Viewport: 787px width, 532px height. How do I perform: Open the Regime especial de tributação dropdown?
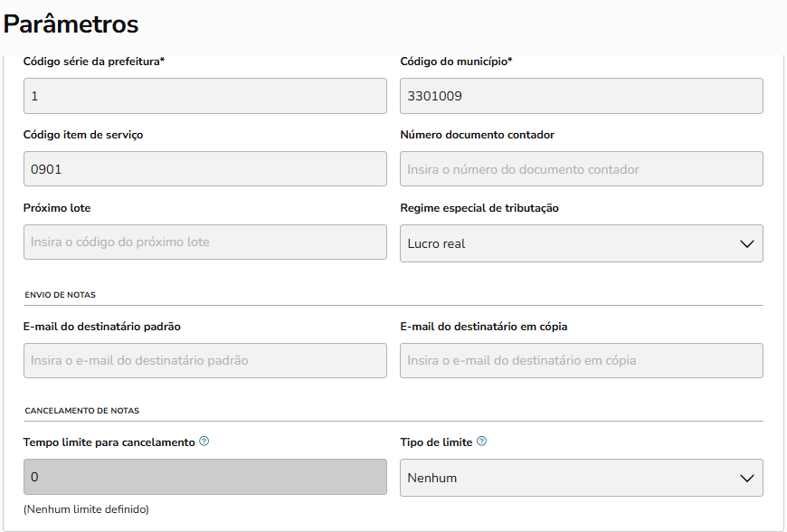click(x=581, y=243)
